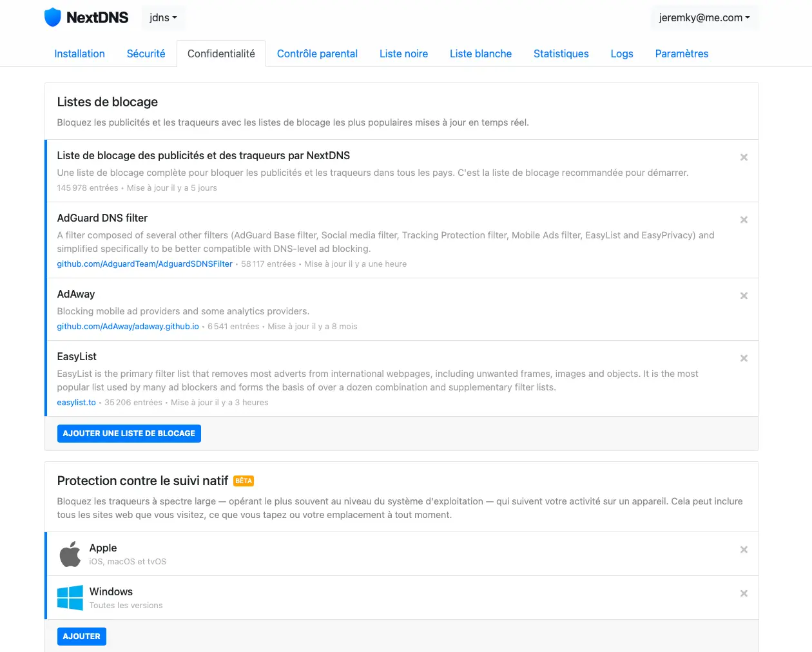Click "Mise à jour il y a 8 mois" text
The height and width of the screenshot is (652, 812).
(313, 327)
